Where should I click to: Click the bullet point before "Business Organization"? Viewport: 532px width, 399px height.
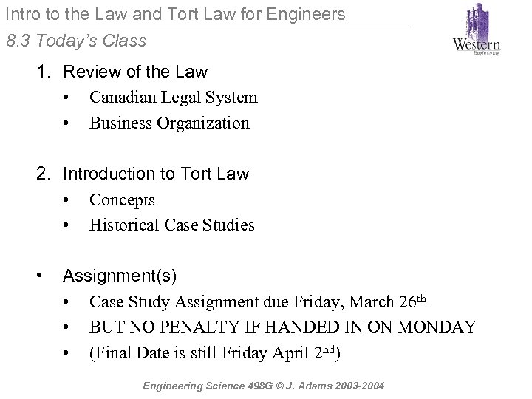66,123
